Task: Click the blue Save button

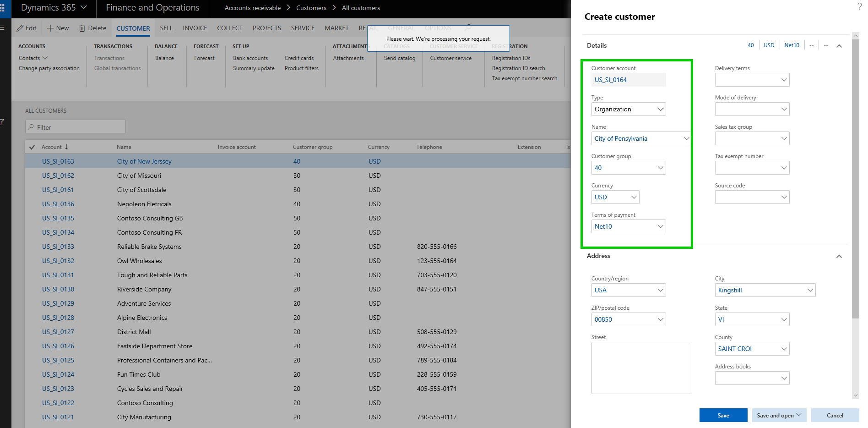Action: 723,415
